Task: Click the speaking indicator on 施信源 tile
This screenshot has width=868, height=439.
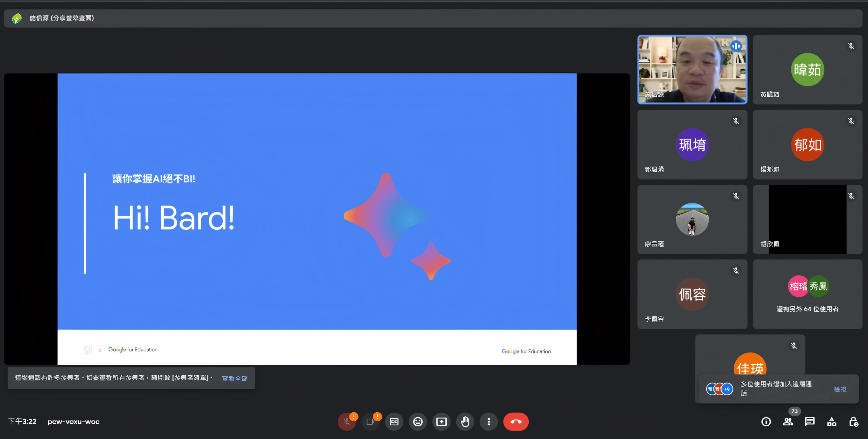Action: (736, 46)
